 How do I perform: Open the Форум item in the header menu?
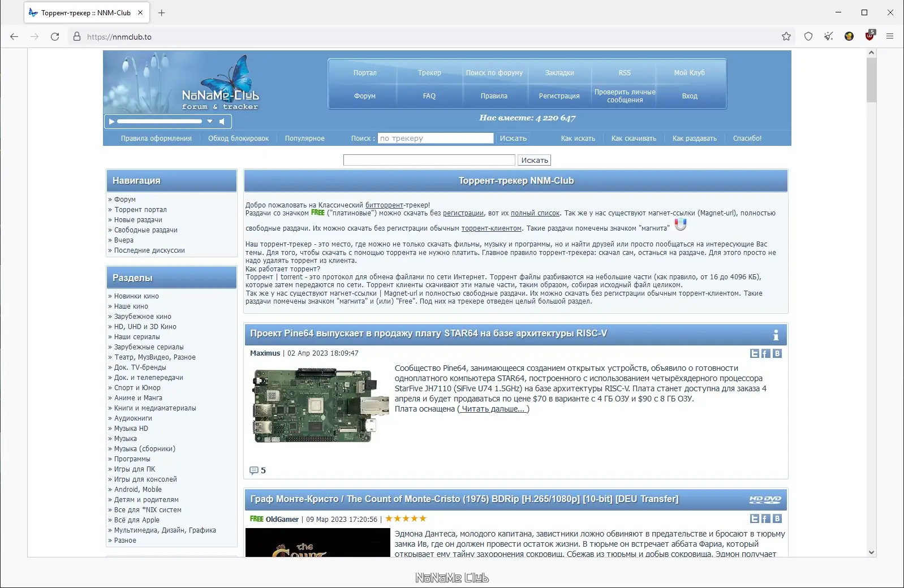pos(365,96)
